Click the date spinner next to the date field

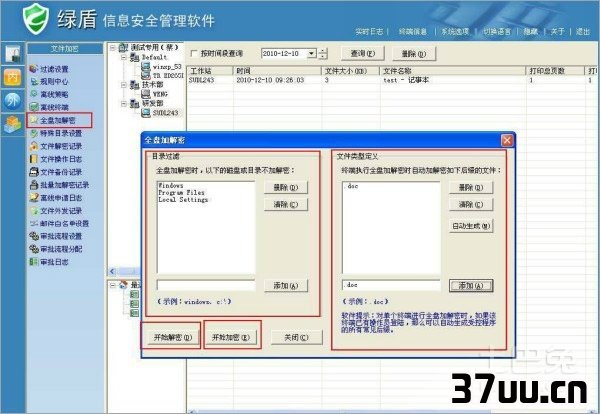tap(323, 54)
